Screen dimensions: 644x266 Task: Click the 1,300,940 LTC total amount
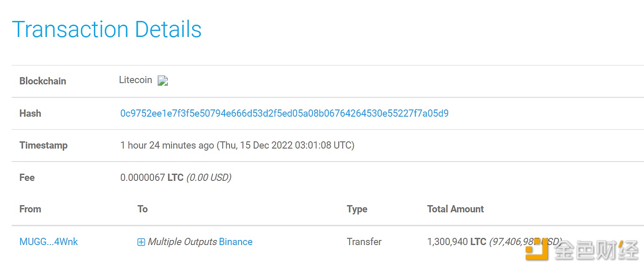(x=456, y=242)
